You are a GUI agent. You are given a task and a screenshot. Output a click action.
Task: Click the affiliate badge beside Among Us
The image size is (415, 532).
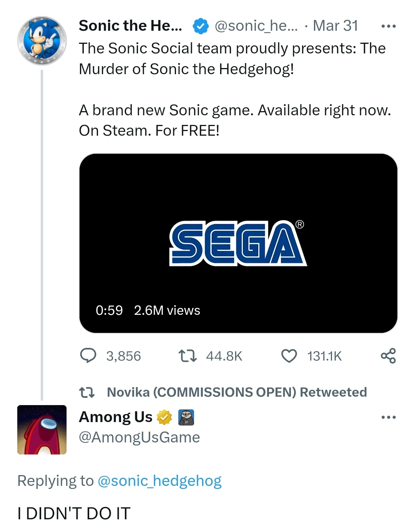[186, 417]
